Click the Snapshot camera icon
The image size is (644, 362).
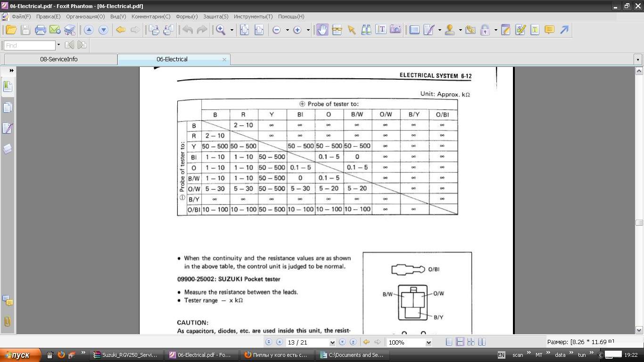coord(396,30)
